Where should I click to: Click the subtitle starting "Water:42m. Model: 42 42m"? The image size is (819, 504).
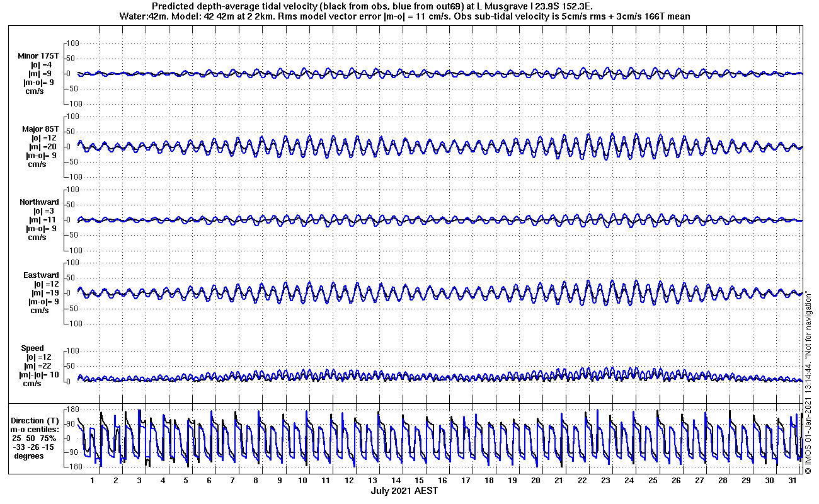404,16
